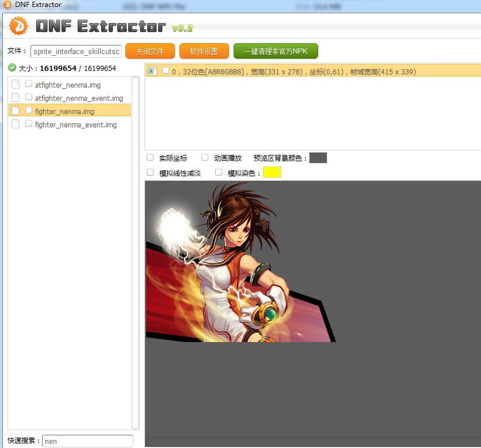
Task: Select the fighter_nenma_event.img entry
Action: [x=76, y=124]
